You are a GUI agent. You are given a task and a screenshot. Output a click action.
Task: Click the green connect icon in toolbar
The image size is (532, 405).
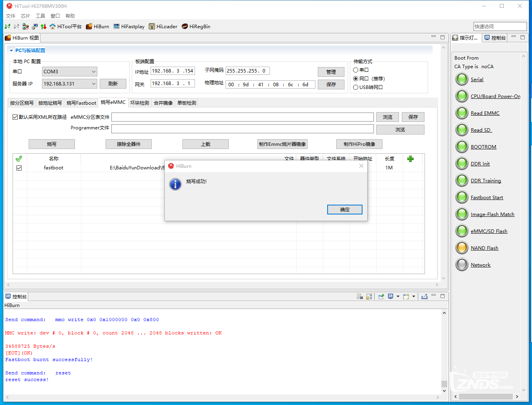7,26
